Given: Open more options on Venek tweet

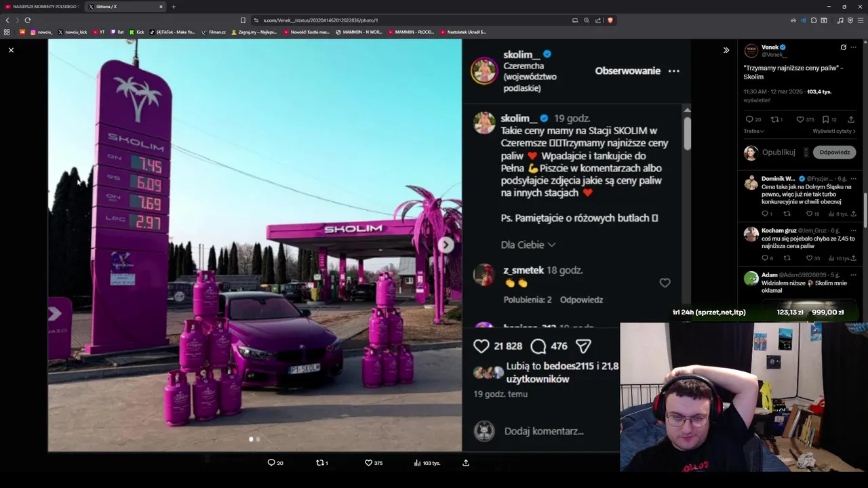Looking at the screenshot, I should (x=854, y=47).
